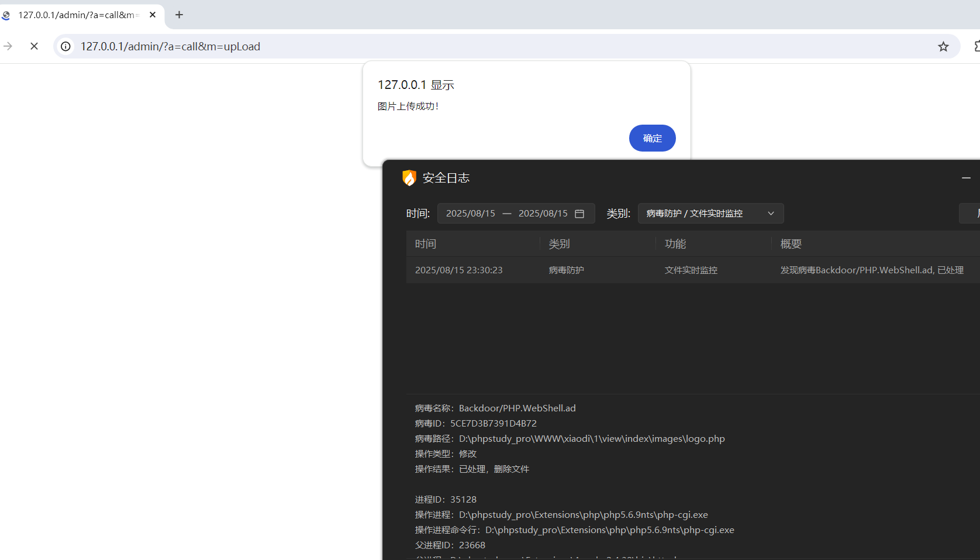
Task: Close the 127.0.0.1/admin browser tab
Action: point(153,15)
